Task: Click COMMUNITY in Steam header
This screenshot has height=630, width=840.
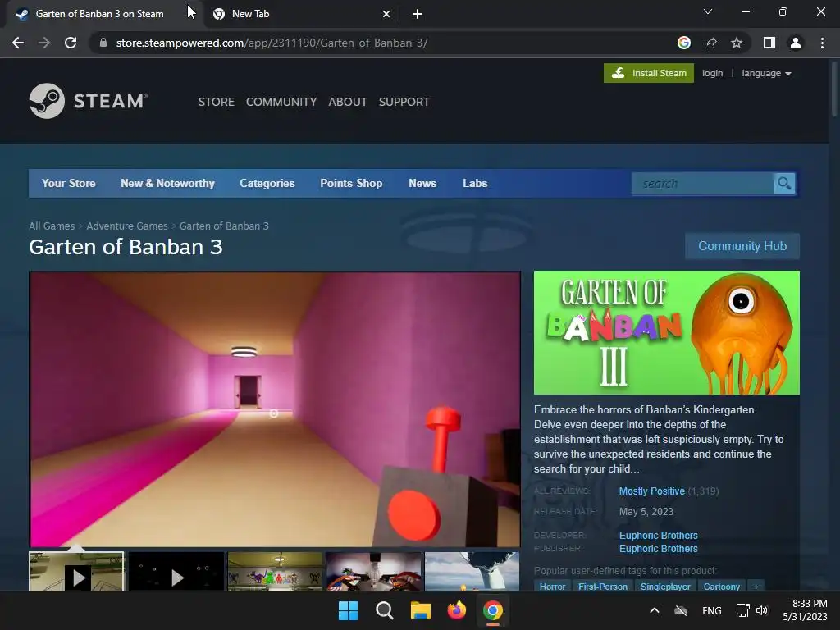Action: [281, 102]
